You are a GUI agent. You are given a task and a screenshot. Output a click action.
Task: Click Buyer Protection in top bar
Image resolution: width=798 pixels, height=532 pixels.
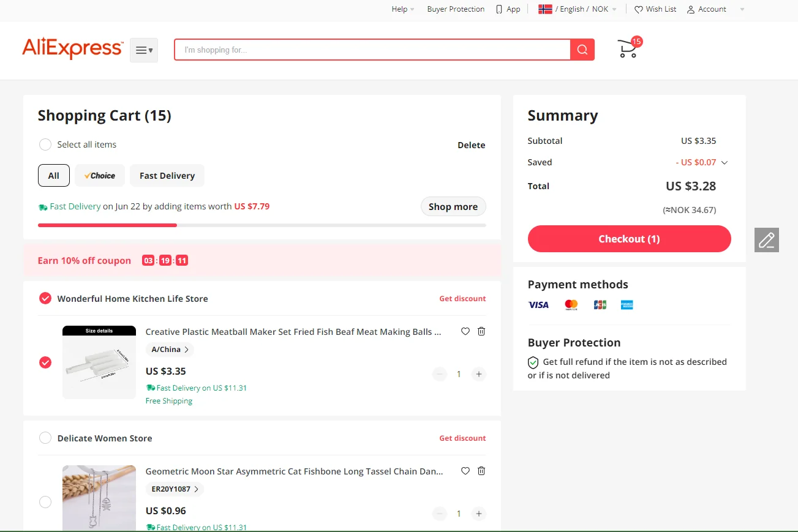[x=456, y=9]
